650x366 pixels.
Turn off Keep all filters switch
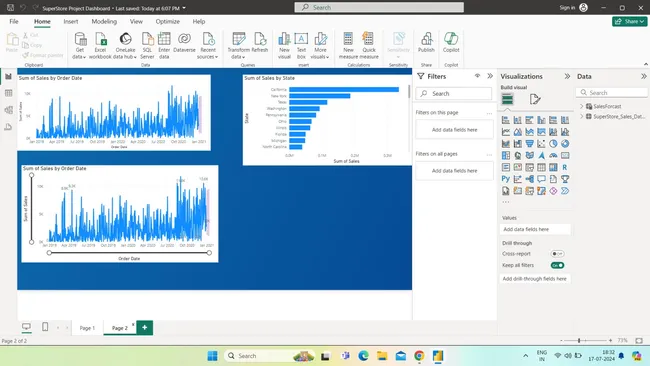click(557, 265)
